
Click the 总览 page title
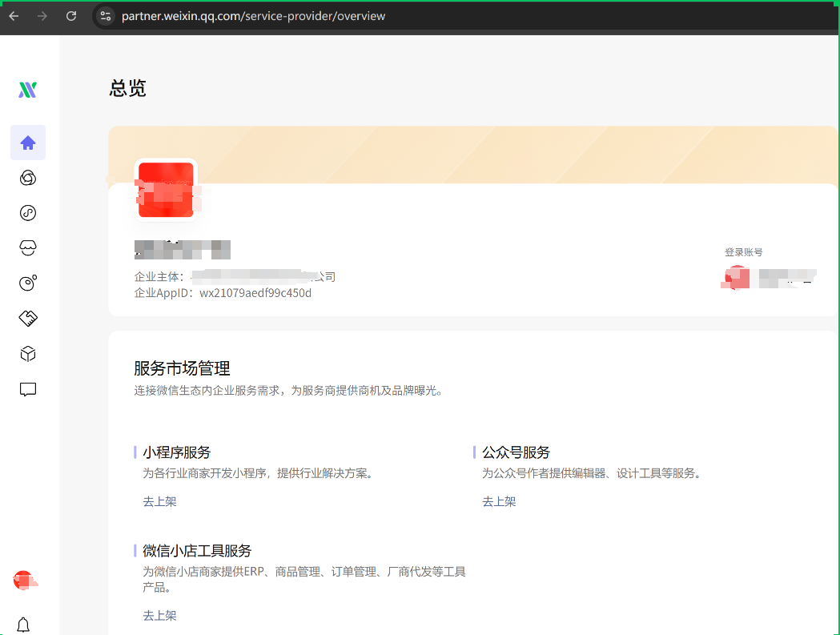127,88
